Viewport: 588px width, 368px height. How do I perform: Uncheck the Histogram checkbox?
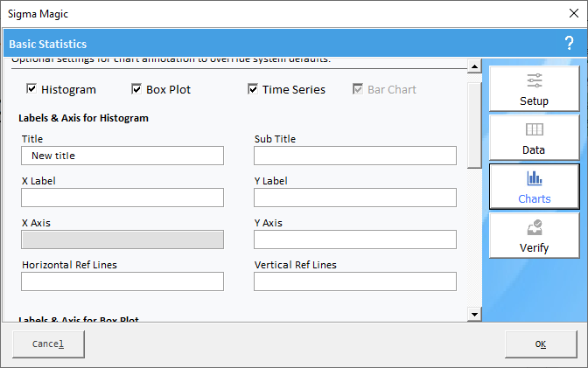[x=31, y=89]
